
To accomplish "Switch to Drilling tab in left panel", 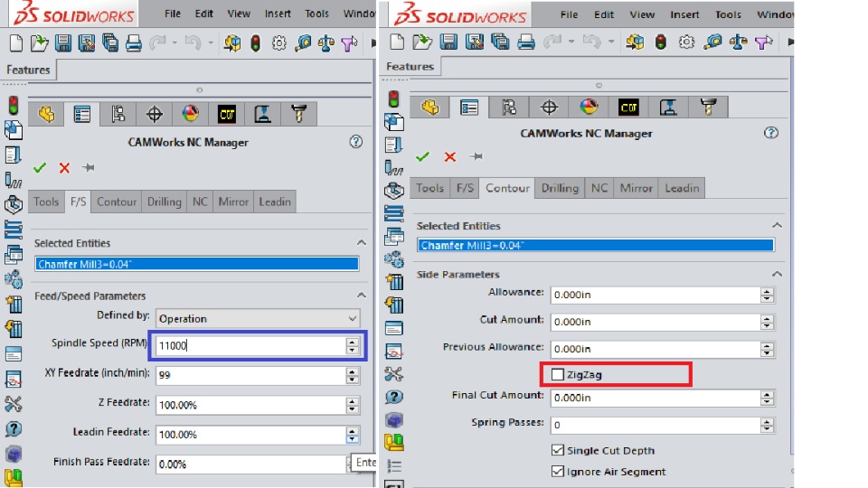I will [164, 202].
